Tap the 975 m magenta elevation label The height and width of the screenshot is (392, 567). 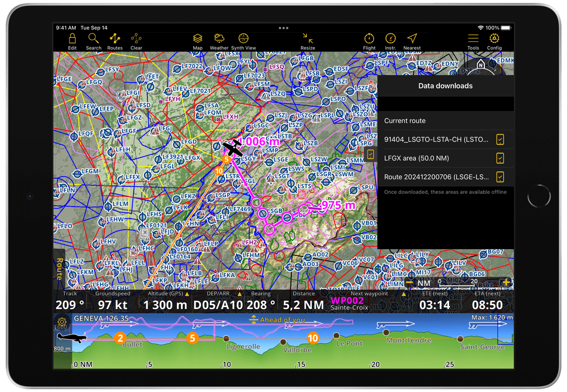click(339, 205)
